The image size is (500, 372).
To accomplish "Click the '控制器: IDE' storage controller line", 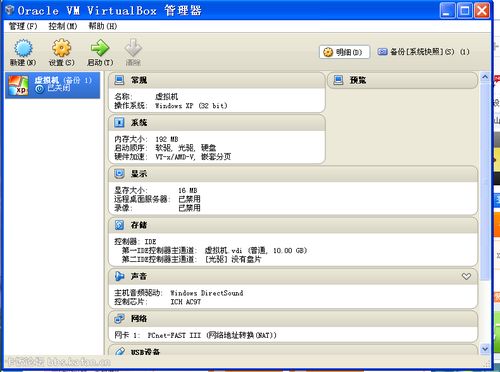I will [x=135, y=242].
